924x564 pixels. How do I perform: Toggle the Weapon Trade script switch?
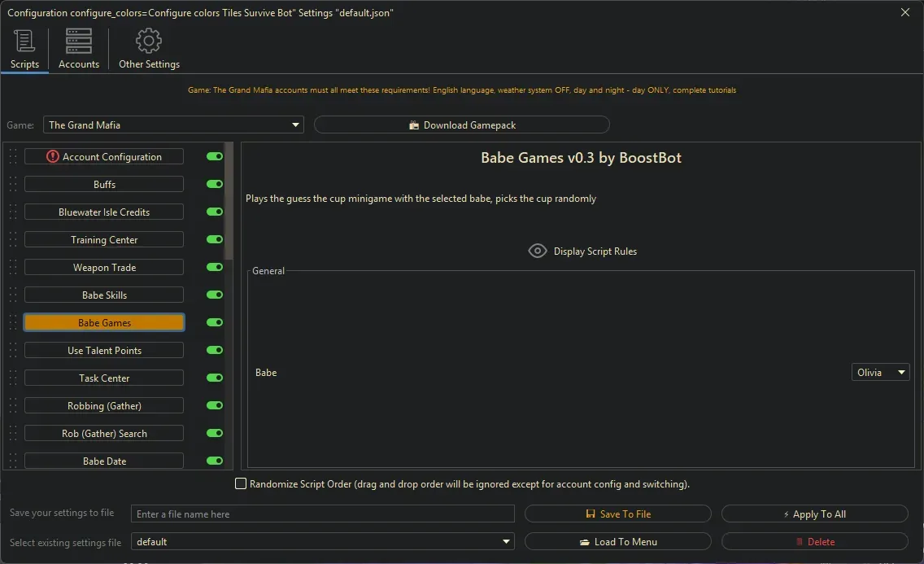click(215, 267)
